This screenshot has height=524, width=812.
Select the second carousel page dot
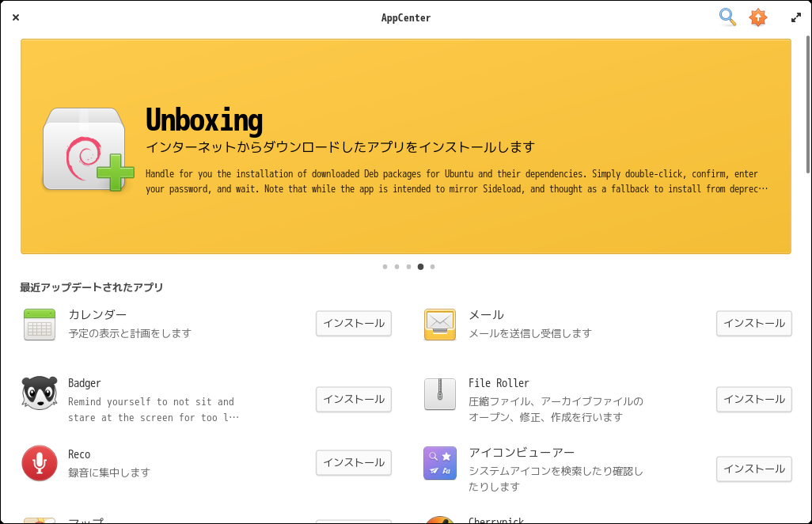click(397, 267)
